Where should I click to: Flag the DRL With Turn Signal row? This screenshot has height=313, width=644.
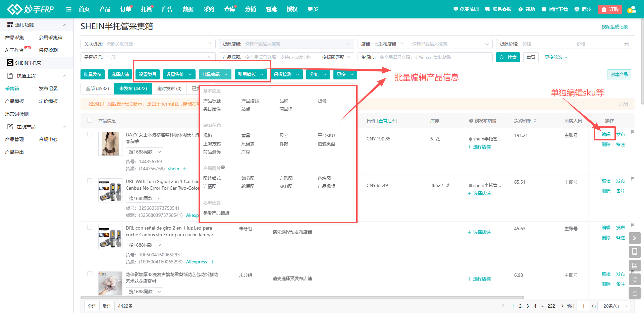click(632, 179)
